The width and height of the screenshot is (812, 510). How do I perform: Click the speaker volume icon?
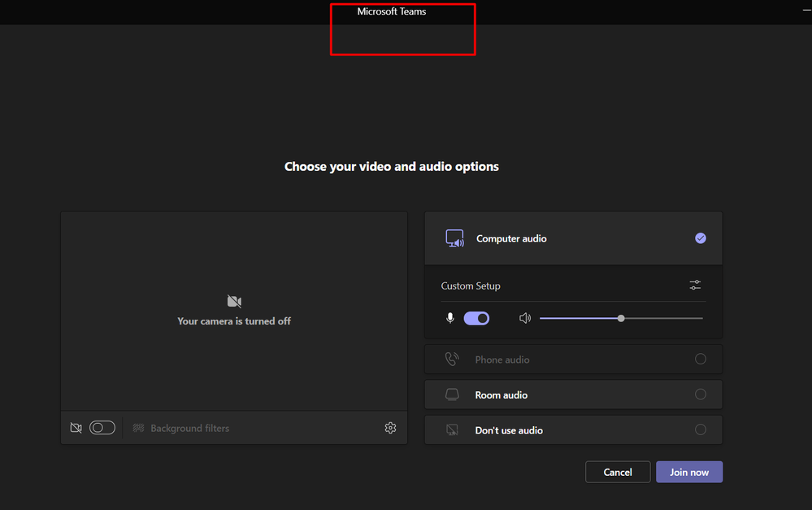(x=524, y=318)
